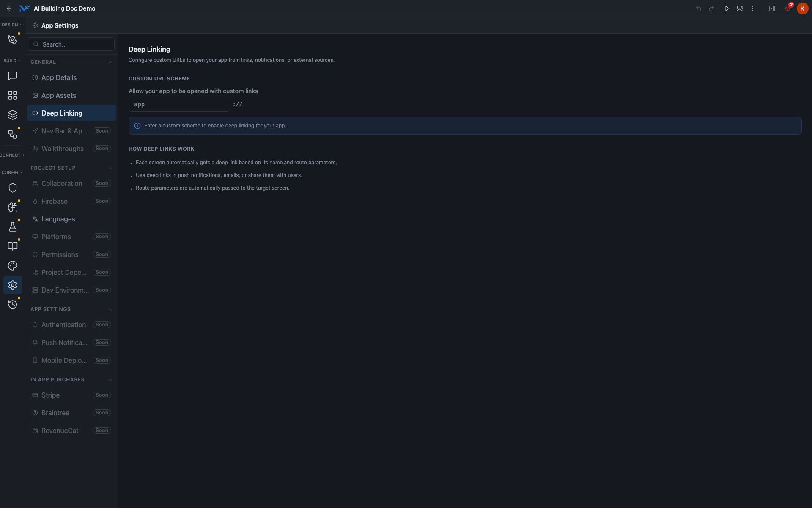Open the open-book docs icon

click(13, 246)
